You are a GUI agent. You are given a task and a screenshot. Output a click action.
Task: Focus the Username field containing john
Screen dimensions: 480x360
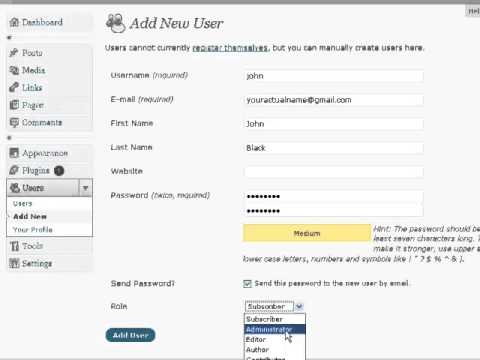click(x=334, y=76)
